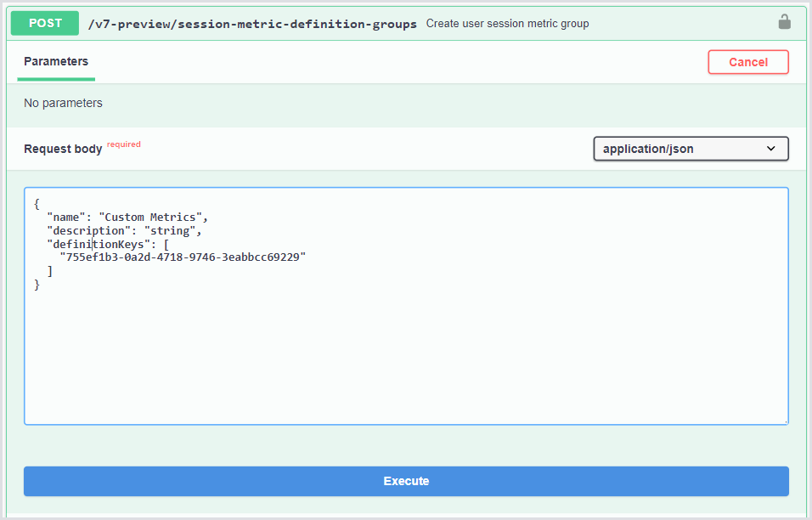The image size is (812, 520).
Task: Click the content type dropdown chevron arrow
Action: pos(771,149)
